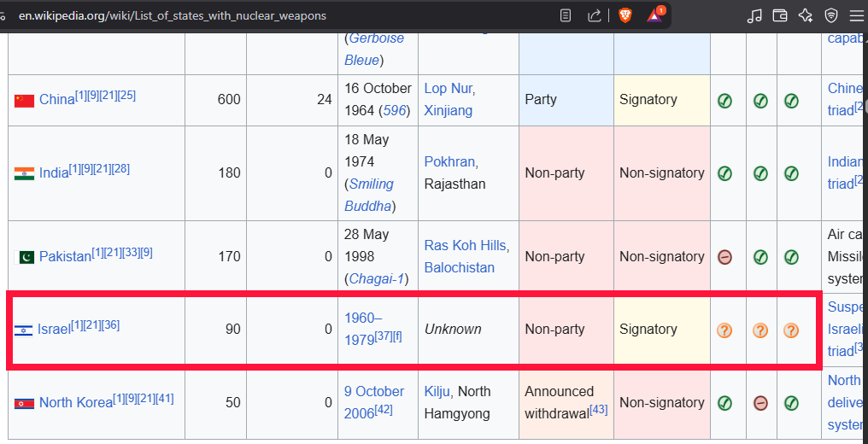Screen dimensions: 868x444
Task: Click the red minus icon in North Korea row
Action: click(760, 403)
